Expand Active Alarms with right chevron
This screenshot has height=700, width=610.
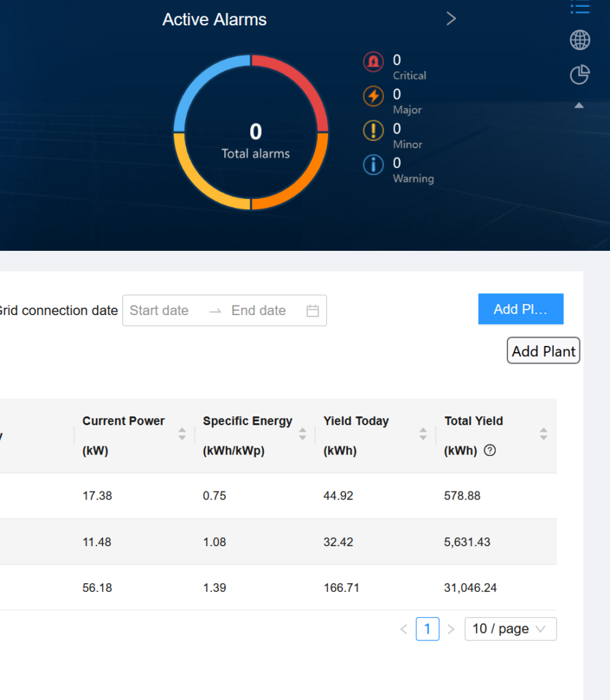pos(451,19)
